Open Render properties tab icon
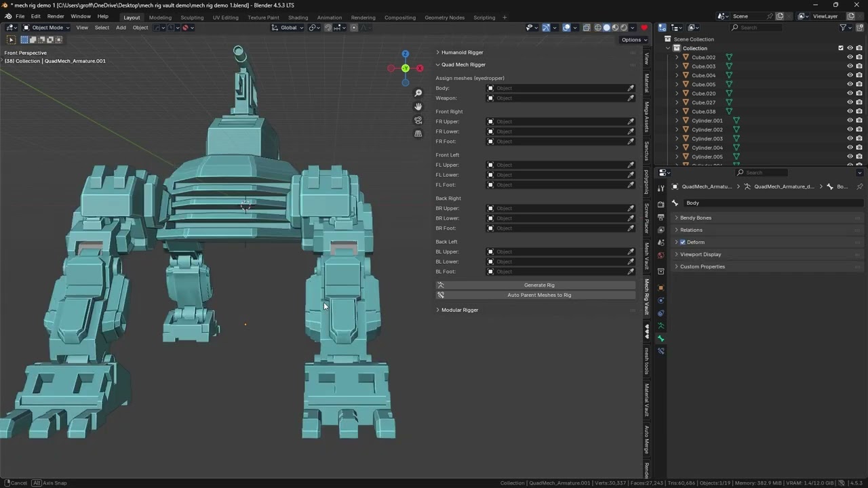The width and height of the screenshot is (868, 488). pos(661,204)
